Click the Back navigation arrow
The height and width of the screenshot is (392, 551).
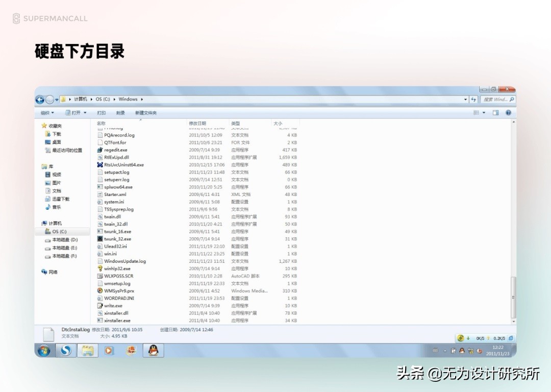40,99
